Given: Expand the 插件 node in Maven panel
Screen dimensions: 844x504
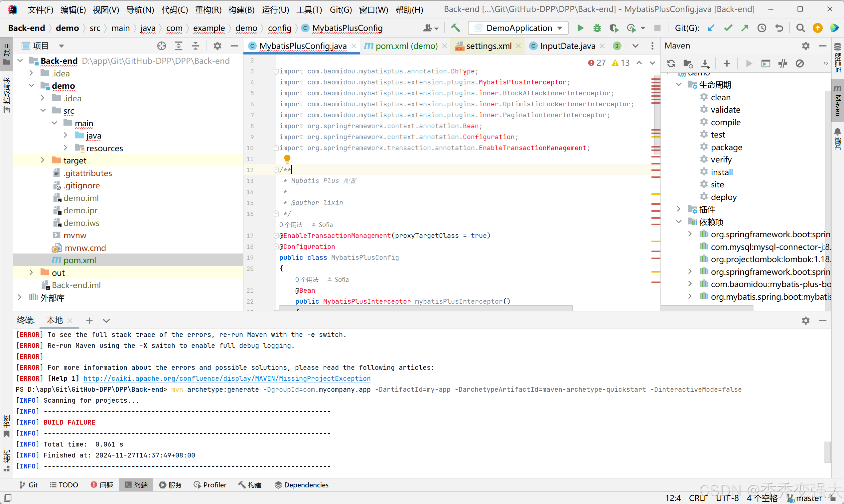Looking at the screenshot, I should click(678, 209).
